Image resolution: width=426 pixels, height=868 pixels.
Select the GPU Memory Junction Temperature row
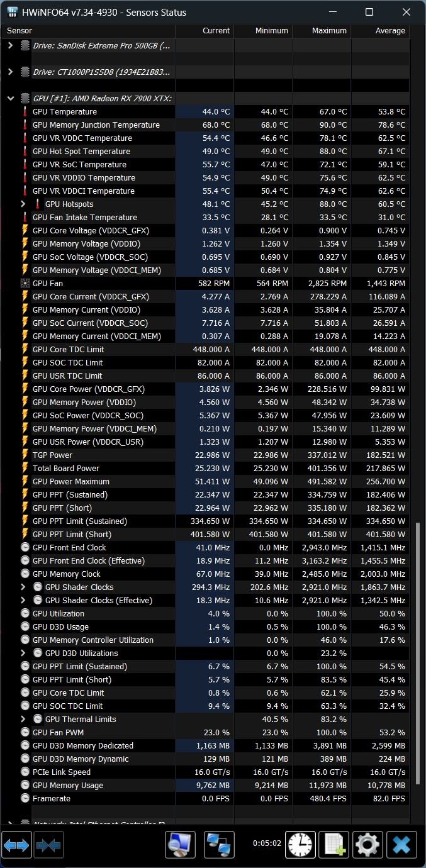tap(206, 125)
